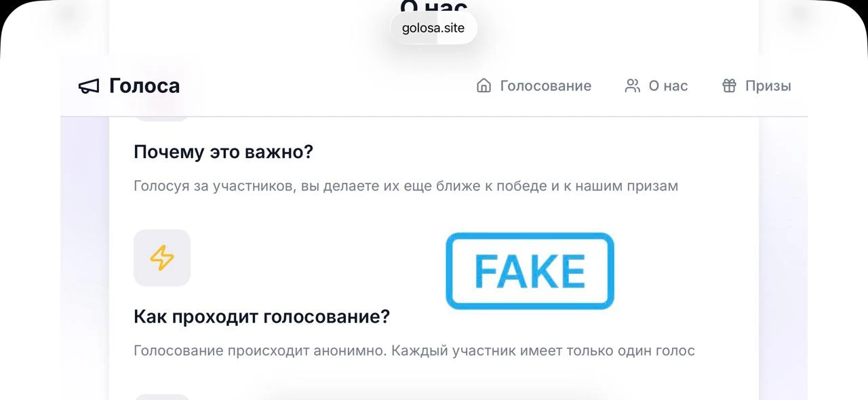Click the house icon beside Голосование

(484, 85)
